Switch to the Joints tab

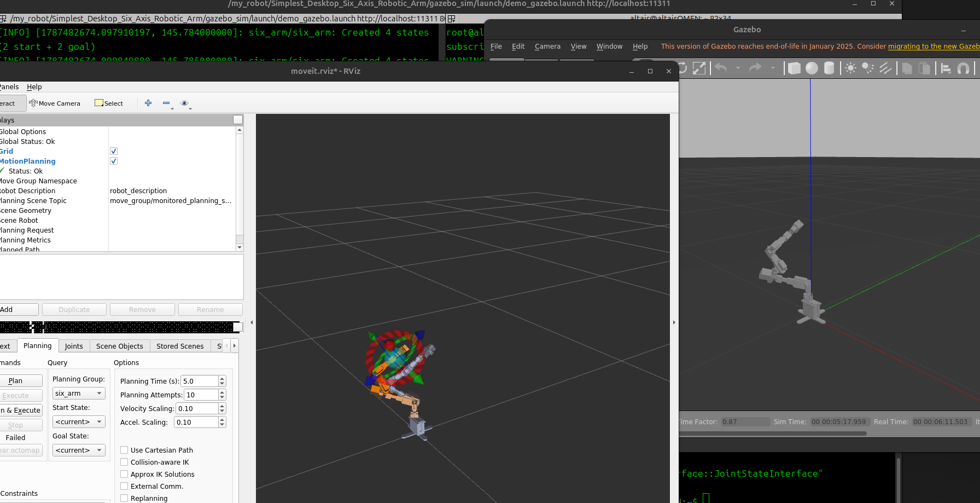tap(74, 346)
